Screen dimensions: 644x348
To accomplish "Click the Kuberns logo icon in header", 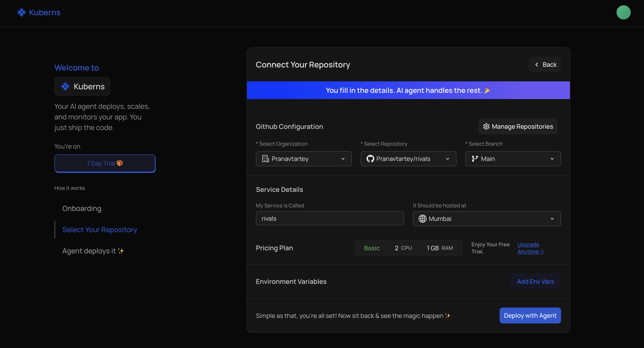I will point(21,12).
